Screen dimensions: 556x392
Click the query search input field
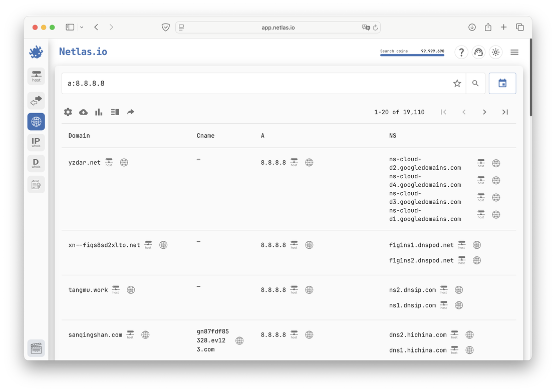[255, 84]
